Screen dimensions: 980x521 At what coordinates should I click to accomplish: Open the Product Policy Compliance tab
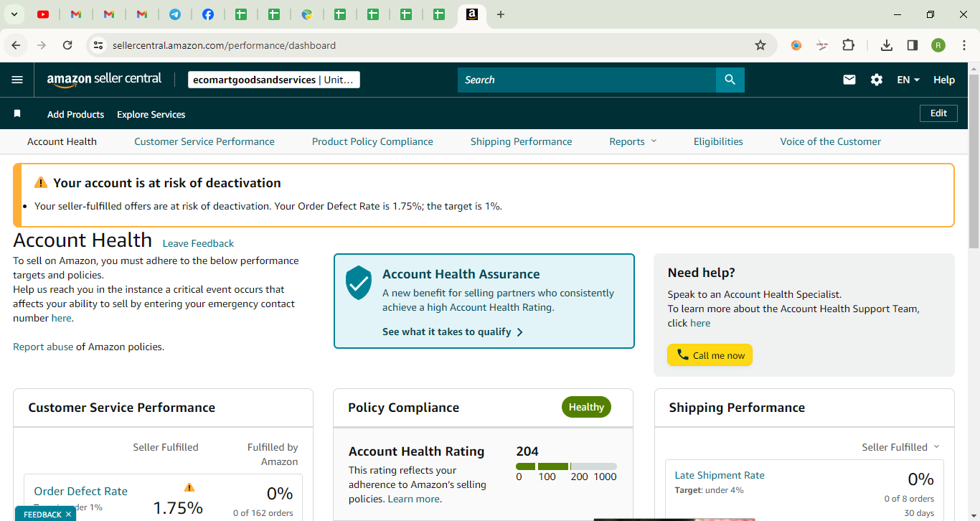372,141
